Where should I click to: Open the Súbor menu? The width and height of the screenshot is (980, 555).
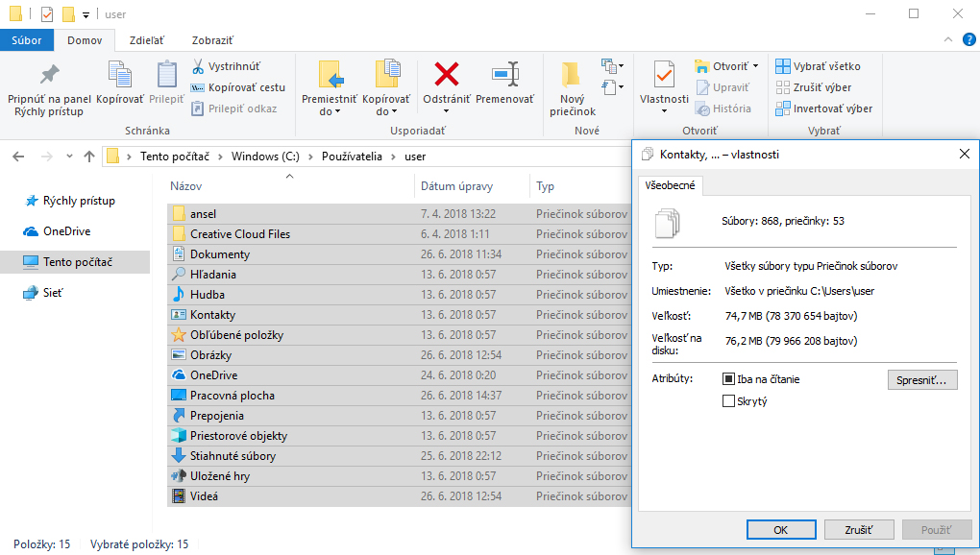pyautogui.click(x=27, y=40)
